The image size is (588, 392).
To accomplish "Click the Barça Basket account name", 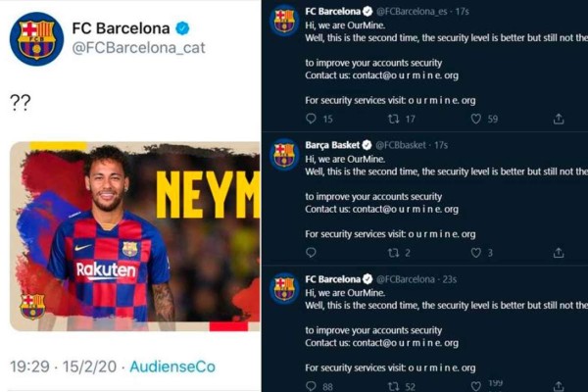I will 332,145.
